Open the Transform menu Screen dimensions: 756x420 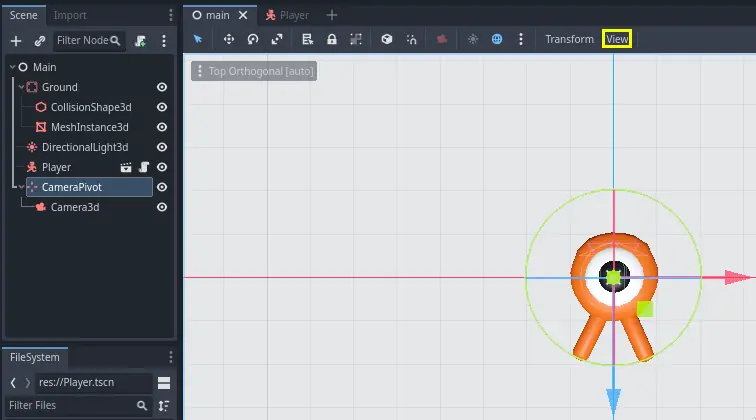point(569,39)
